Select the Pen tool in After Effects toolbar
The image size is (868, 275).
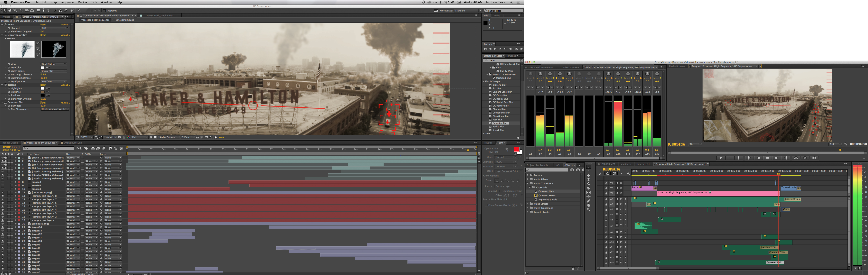coord(43,10)
